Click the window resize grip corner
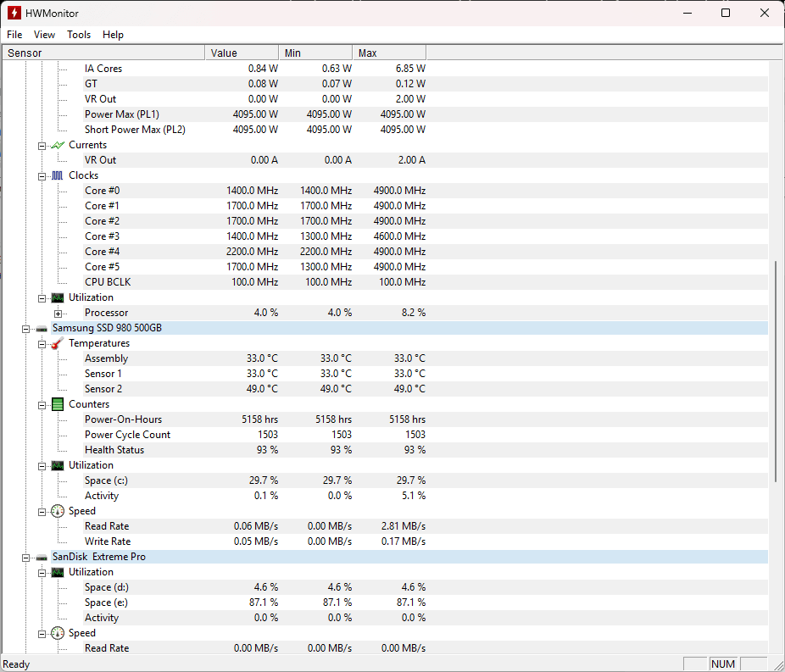 coord(778,665)
